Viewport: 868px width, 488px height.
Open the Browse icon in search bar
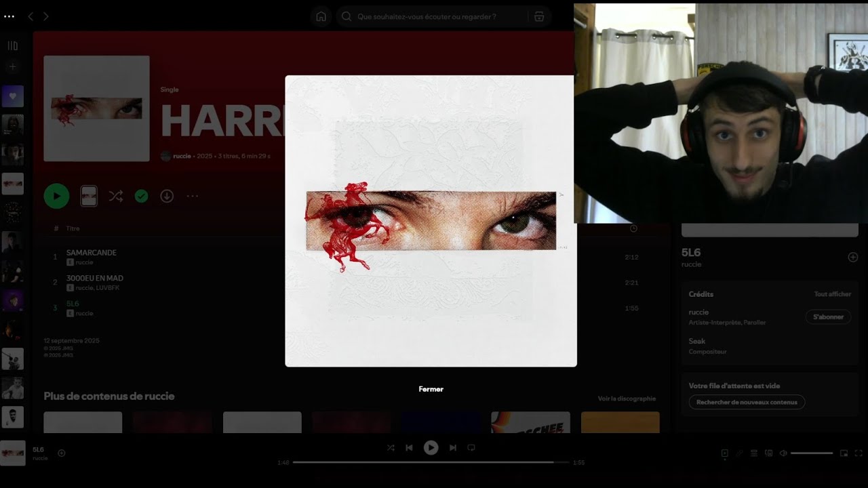tap(539, 16)
